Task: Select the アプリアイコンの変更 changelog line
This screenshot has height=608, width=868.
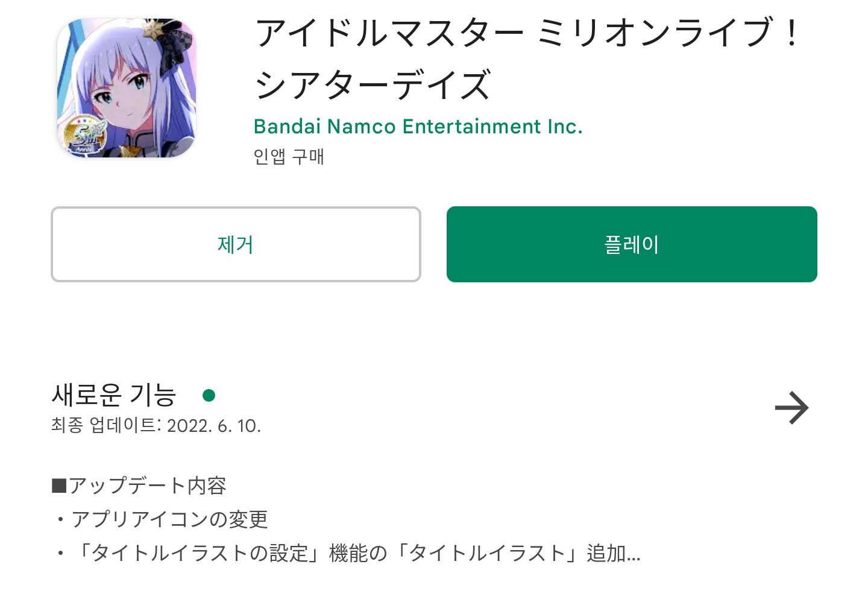Action: tap(162, 519)
